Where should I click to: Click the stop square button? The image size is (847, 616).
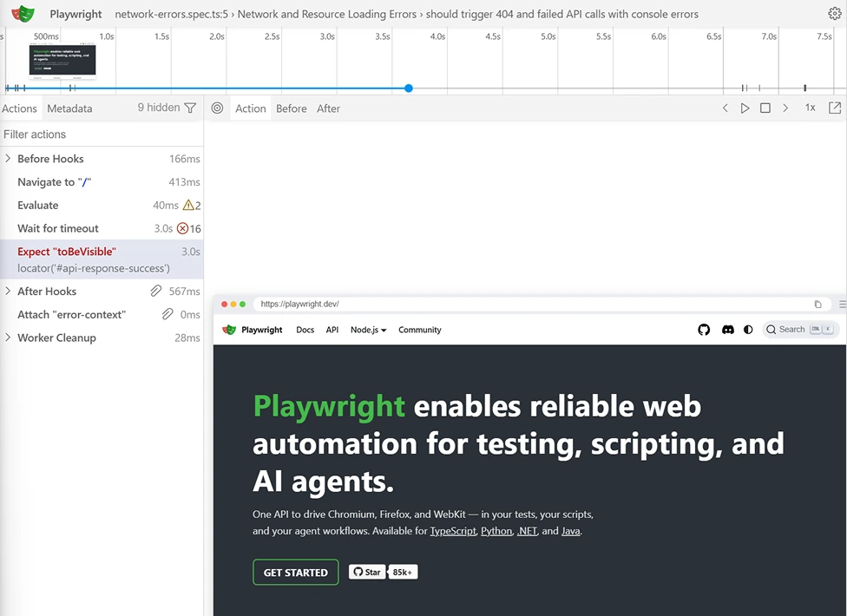pyautogui.click(x=765, y=108)
